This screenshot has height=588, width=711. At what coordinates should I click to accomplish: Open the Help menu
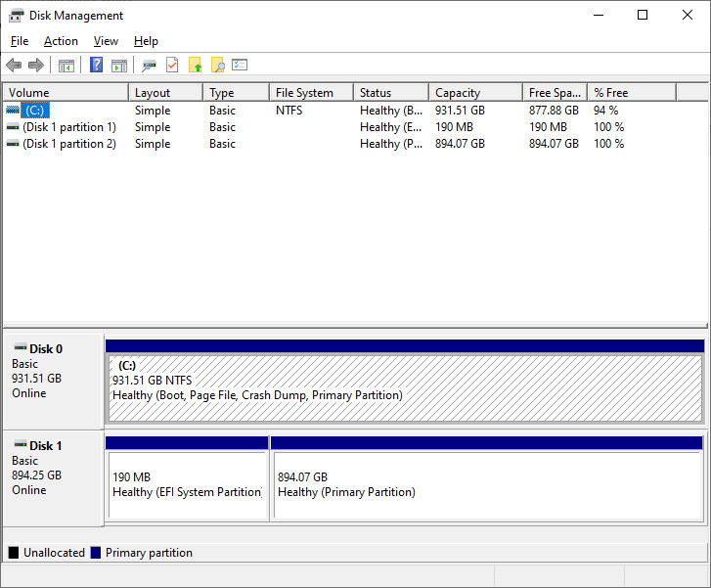[146, 41]
